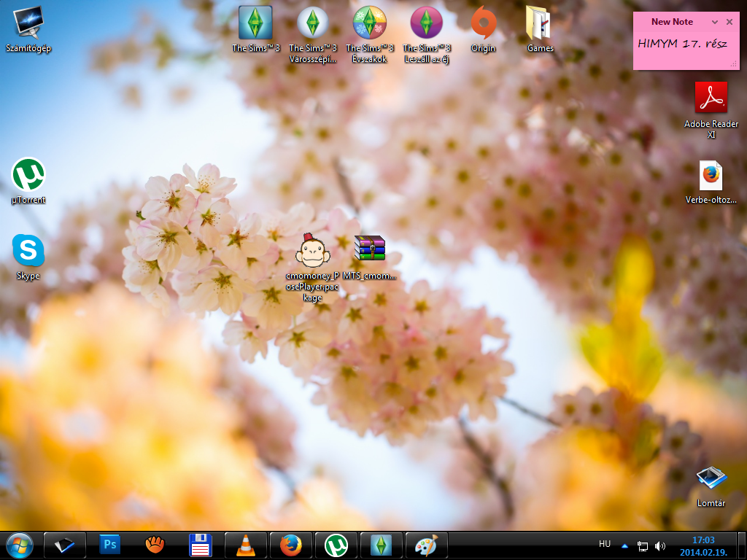This screenshot has width=747, height=560.
Task: Open VLC media player from taskbar
Action: click(245, 545)
